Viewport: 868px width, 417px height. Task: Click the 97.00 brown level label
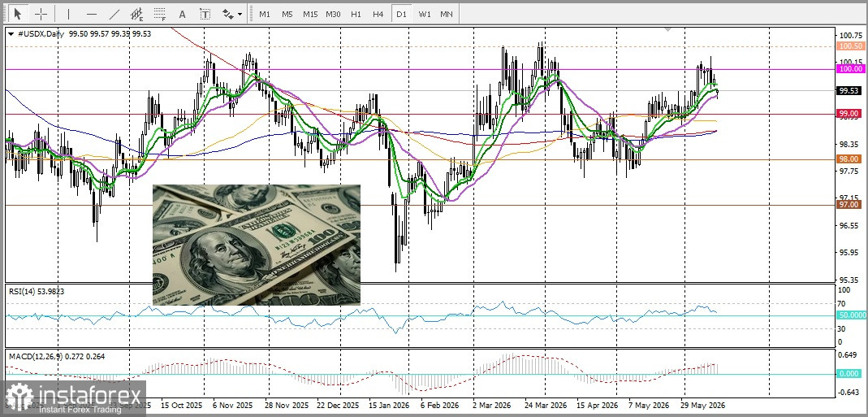850,205
